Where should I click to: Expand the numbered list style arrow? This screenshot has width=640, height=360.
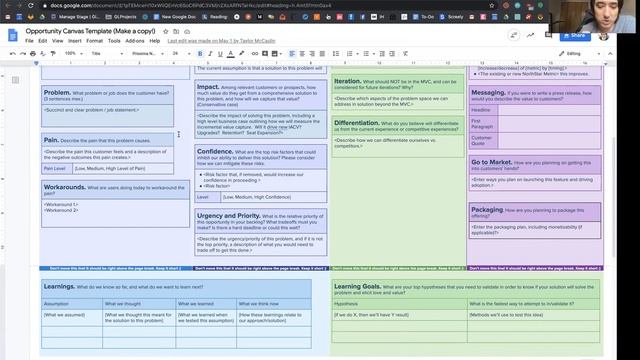coord(357,54)
